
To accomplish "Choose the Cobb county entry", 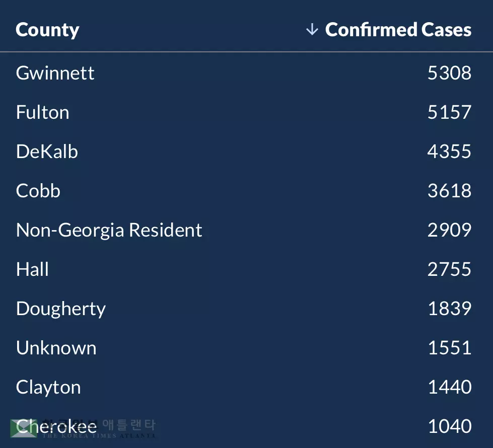I will tap(38, 191).
